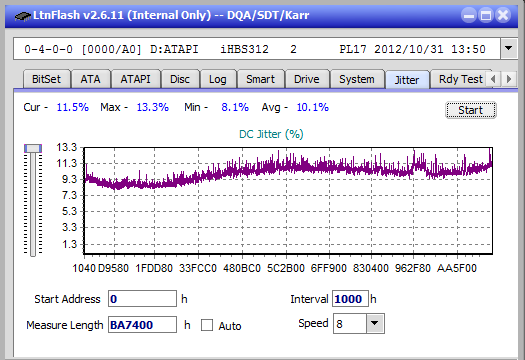This screenshot has width=525, height=360.
Task: Click the LtnFlash chip icon in title bar
Action: (23, 15)
